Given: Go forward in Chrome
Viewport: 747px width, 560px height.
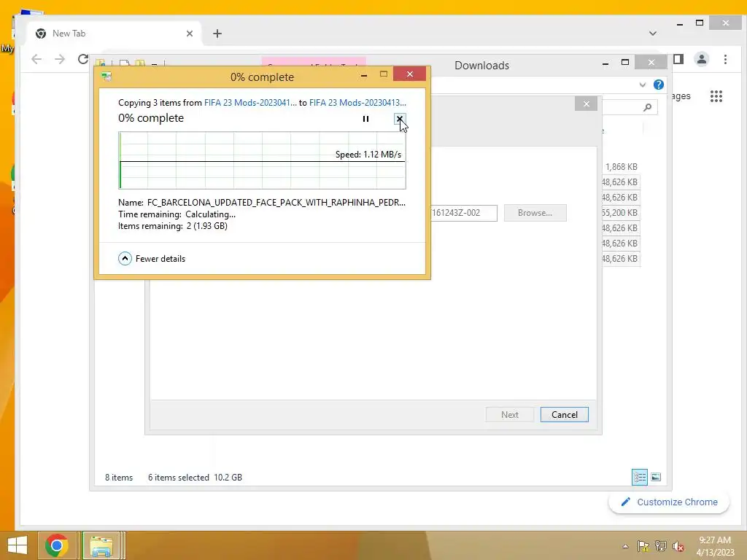Looking at the screenshot, I should [x=60, y=59].
